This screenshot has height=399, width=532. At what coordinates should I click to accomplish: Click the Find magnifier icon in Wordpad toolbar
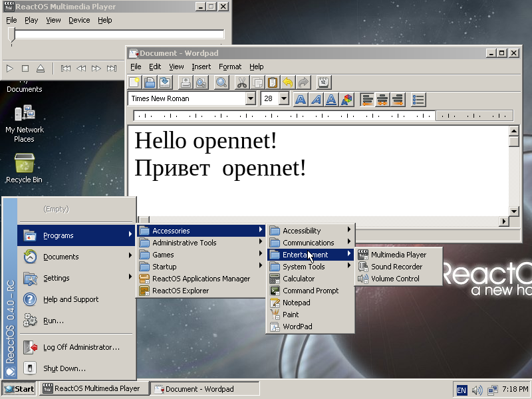click(221, 82)
